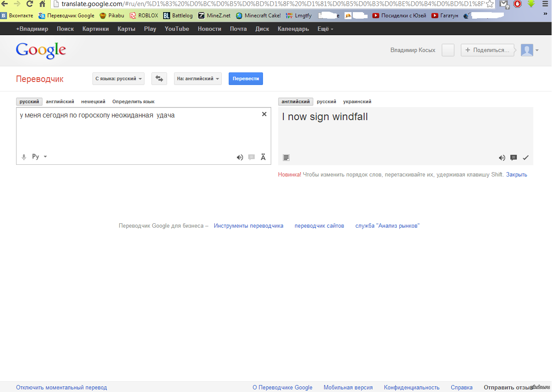Screen dimensions: 552x392
Task: Open the source language dropdown
Action: point(118,78)
